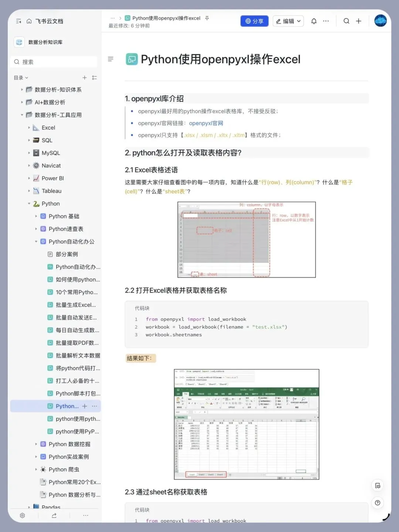
Task: Click the collapse-all tree icon beside 目录
Action: pyautogui.click(x=95, y=78)
